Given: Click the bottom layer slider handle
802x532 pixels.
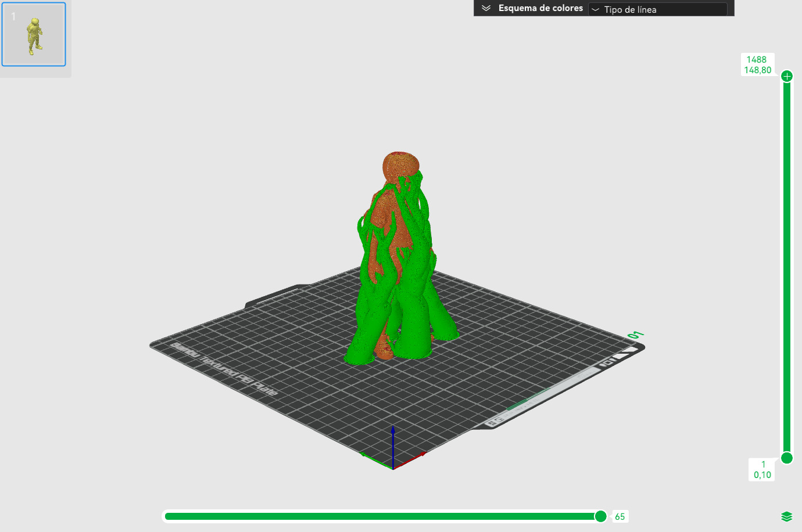Looking at the screenshot, I should pos(787,458).
